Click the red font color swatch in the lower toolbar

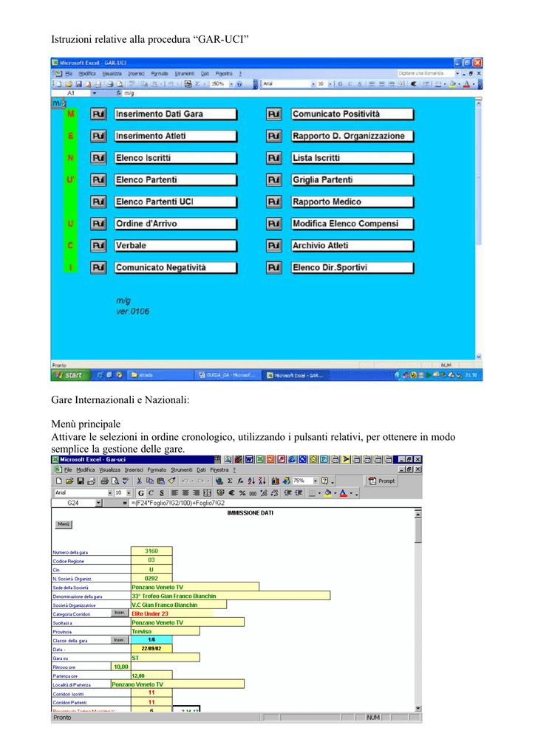pos(343,492)
